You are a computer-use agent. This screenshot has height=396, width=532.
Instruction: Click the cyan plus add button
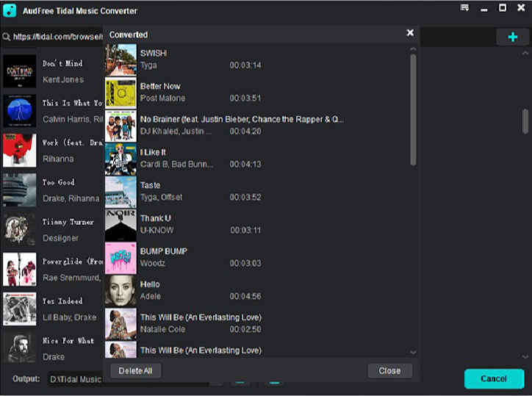click(512, 37)
